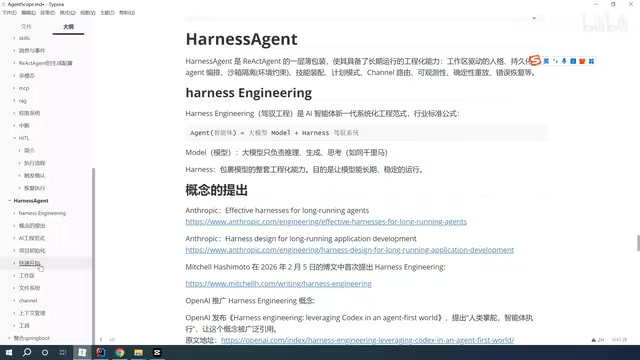Expand 多模态 outline arrow
Image resolution: width=640 pixels, height=360 pixels.
click(14, 76)
